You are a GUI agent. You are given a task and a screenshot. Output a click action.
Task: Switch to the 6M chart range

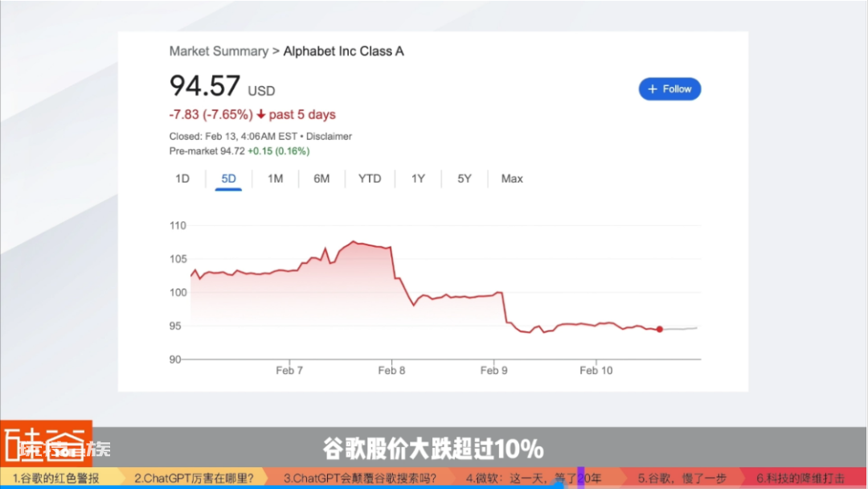pos(321,179)
